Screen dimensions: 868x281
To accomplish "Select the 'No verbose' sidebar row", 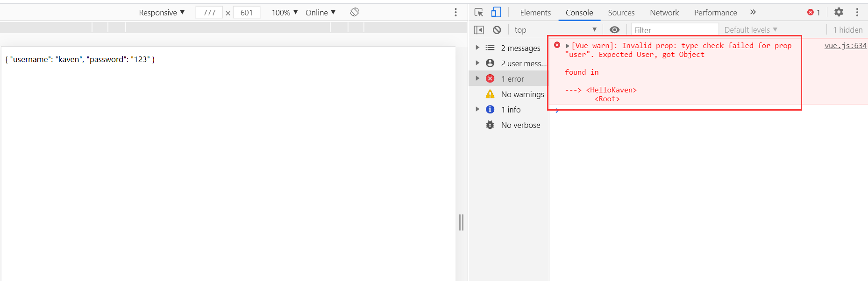I will pos(508,125).
